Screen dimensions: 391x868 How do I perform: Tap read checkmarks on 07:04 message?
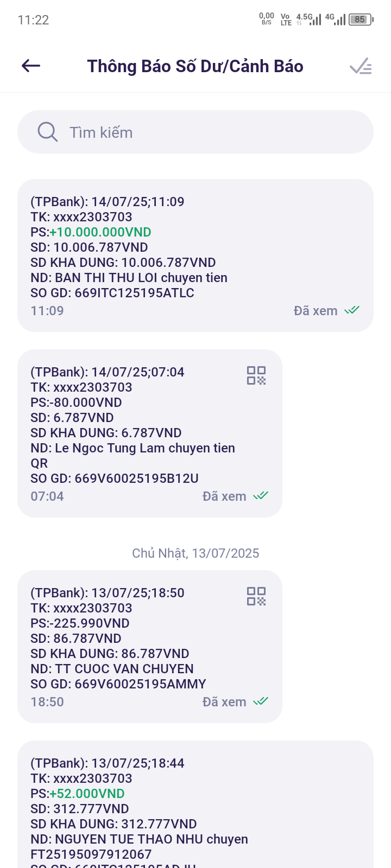click(x=261, y=496)
